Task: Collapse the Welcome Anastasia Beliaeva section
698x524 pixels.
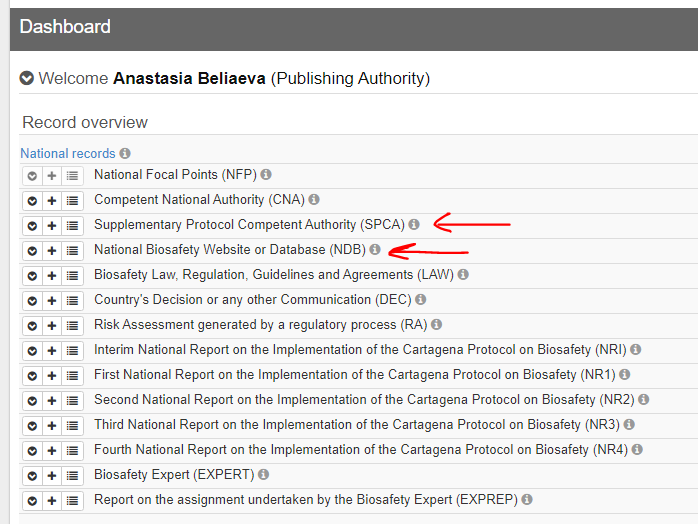Action: 27,78
